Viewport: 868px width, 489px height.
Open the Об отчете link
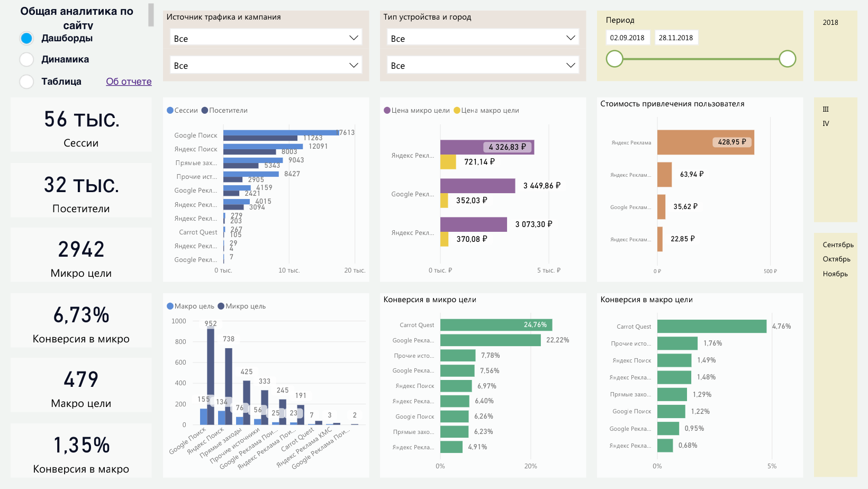click(x=129, y=81)
